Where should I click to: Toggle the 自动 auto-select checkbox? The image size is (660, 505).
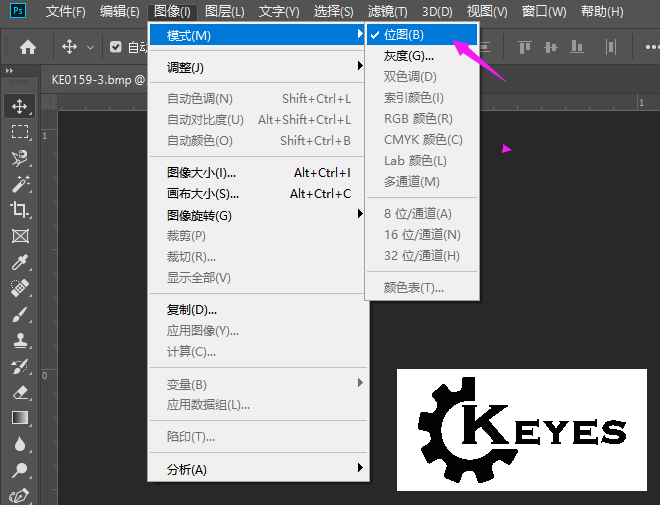[x=115, y=47]
